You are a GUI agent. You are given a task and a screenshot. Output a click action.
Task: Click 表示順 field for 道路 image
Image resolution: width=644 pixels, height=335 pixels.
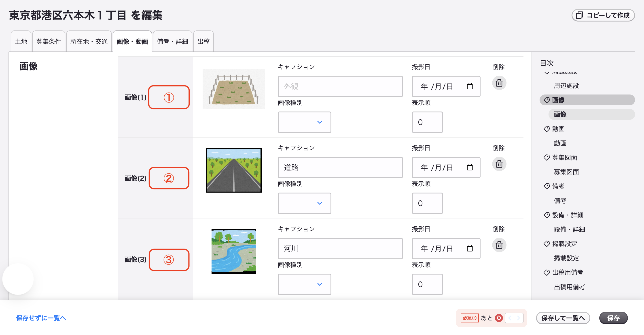coord(427,203)
